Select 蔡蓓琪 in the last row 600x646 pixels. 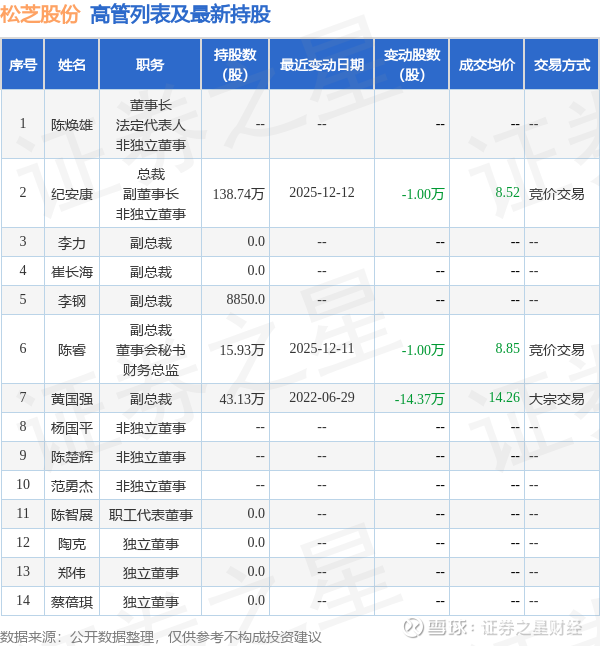pyautogui.click(x=72, y=602)
